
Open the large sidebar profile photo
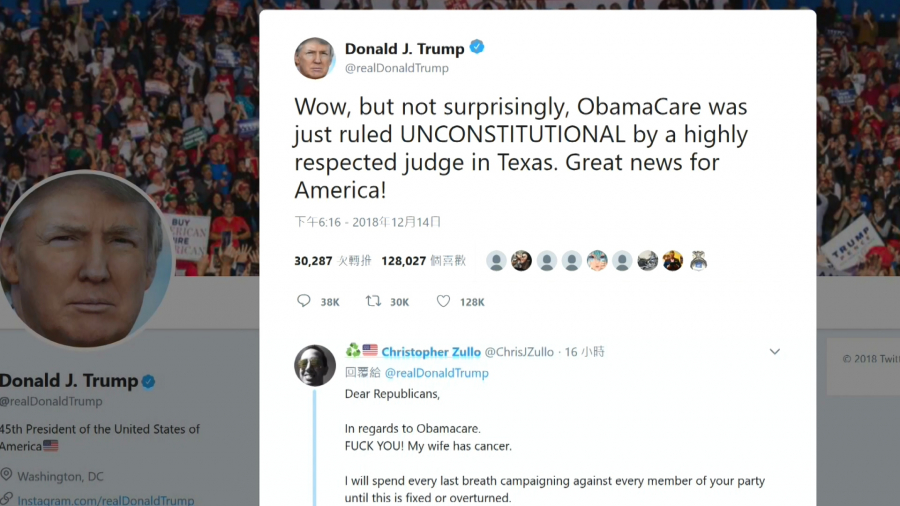pos(84,259)
